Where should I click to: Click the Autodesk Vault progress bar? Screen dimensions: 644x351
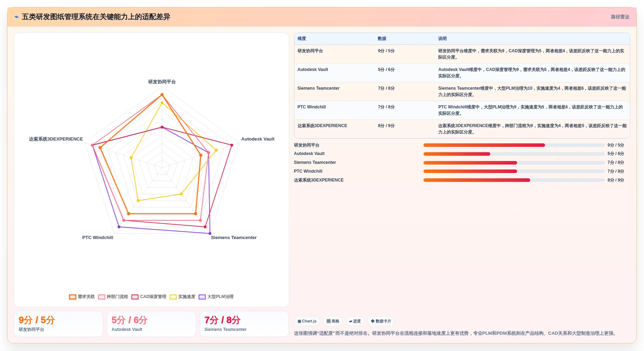pyautogui.click(x=514, y=154)
